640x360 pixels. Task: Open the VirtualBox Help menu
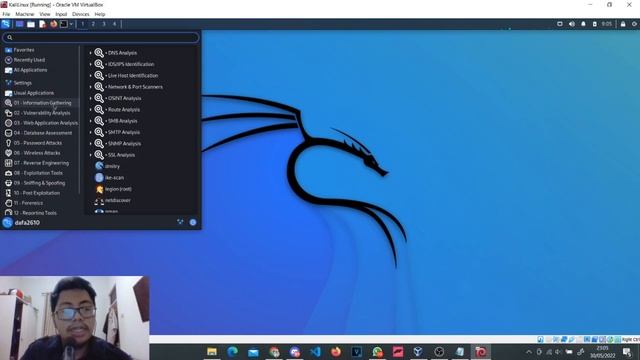click(x=100, y=14)
